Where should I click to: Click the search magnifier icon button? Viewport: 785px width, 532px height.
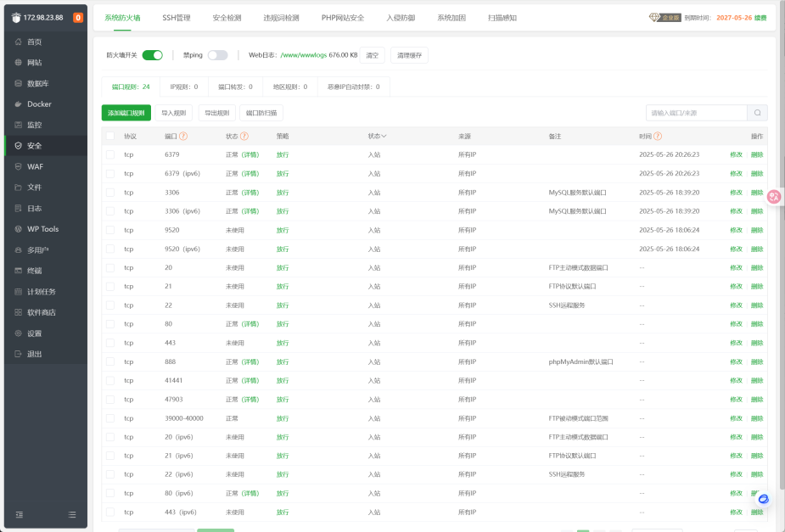[758, 113]
